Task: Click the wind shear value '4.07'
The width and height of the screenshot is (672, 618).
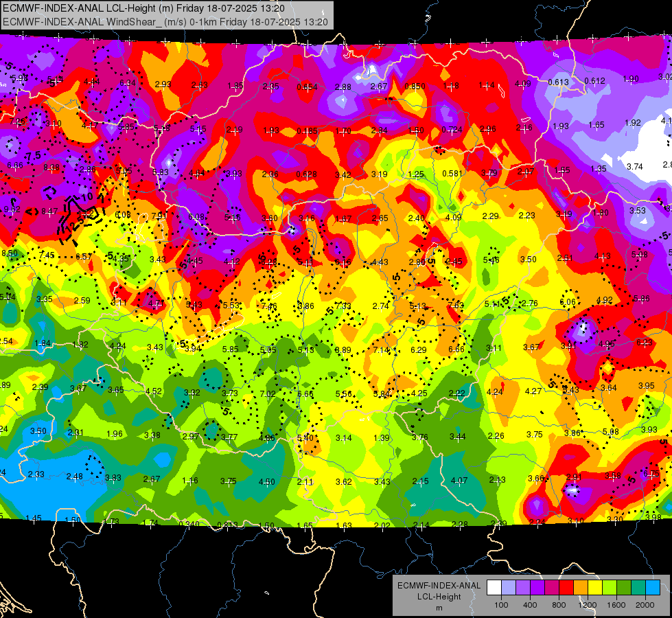Action: tap(459, 481)
